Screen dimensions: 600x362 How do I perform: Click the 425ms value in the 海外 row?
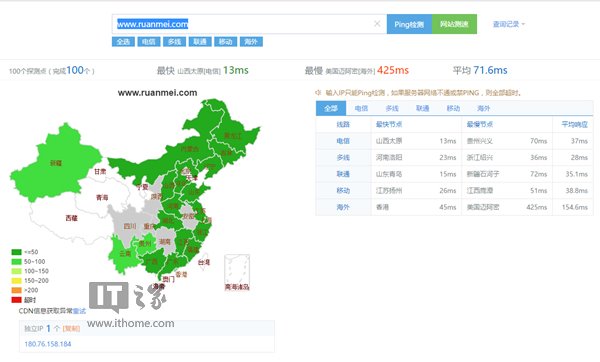pos(536,207)
